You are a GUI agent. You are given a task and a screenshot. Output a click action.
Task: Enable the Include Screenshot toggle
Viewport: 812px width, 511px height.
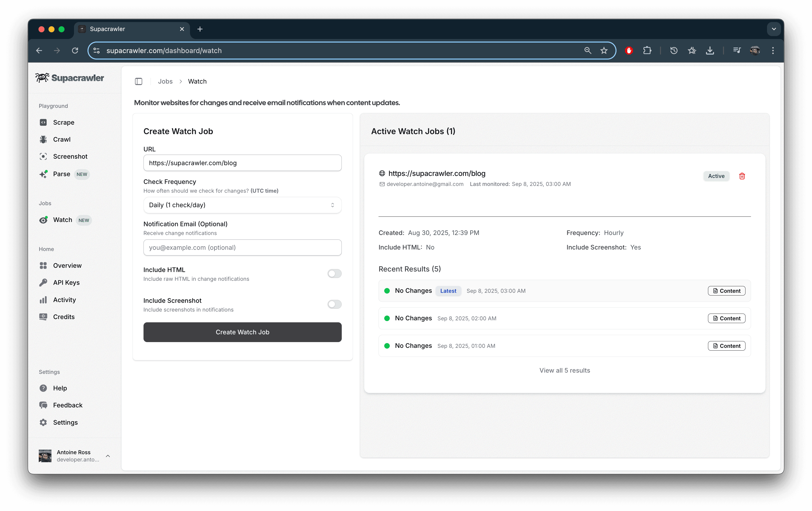[334, 304]
